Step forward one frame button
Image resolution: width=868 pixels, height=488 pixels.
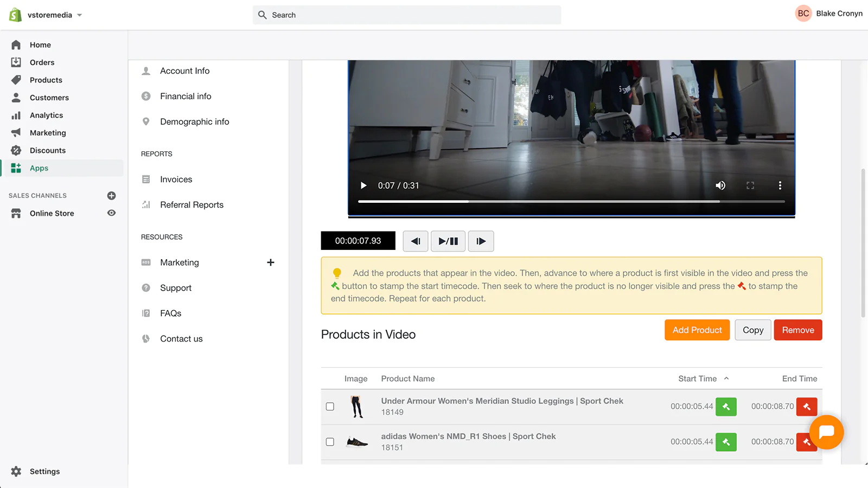481,241
